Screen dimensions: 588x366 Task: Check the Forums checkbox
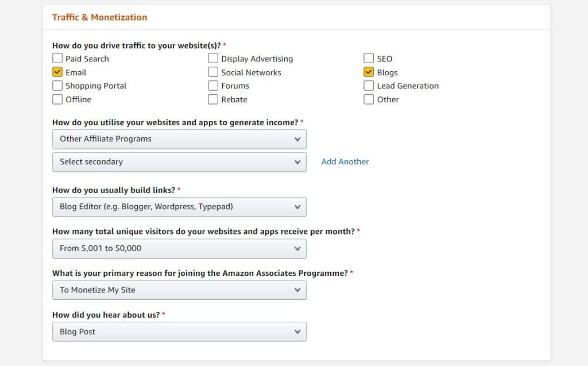(x=213, y=86)
